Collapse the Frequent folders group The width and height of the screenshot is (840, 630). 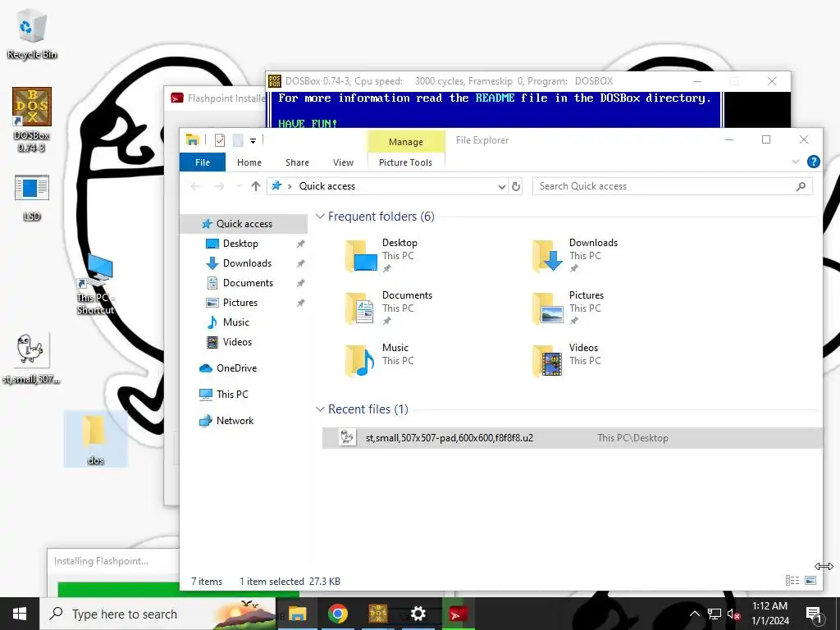(321, 217)
